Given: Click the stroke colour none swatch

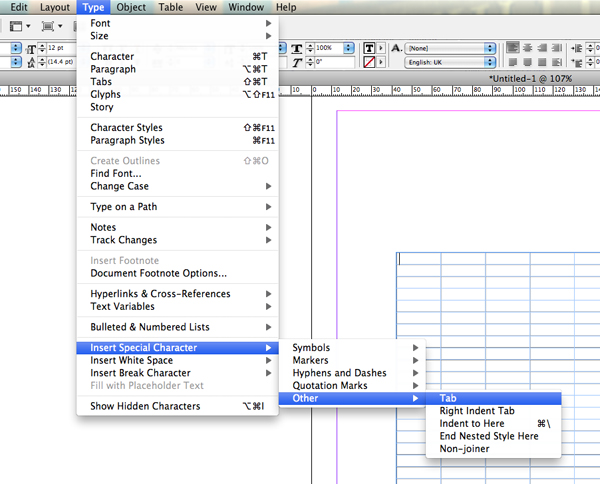Looking at the screenshot, I should [x=369, y=62].
